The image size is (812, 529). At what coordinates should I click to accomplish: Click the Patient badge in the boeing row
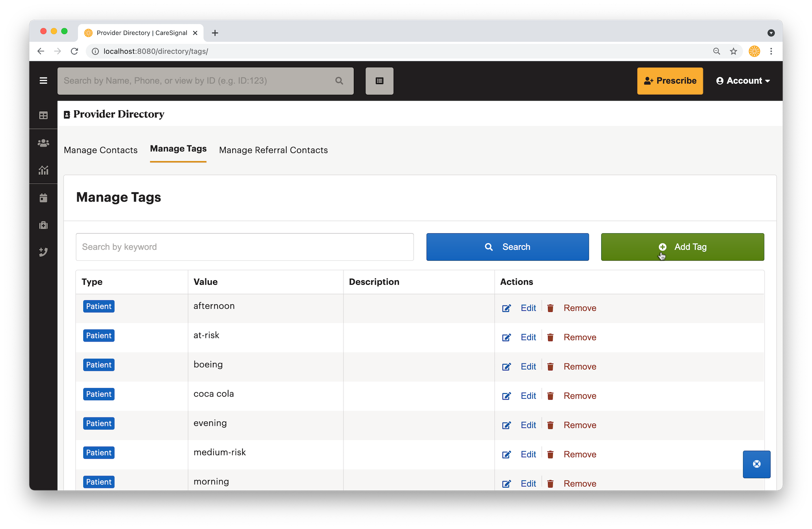click(x=99, y=365)
